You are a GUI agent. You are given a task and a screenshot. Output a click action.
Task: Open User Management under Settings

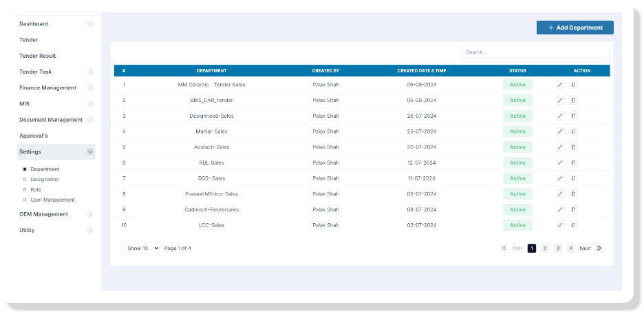point(53,200)
